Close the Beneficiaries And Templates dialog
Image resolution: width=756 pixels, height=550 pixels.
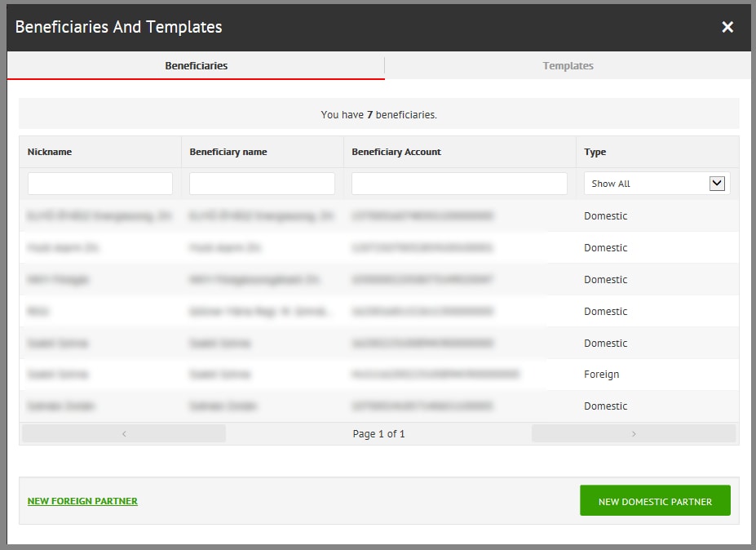[x=727, y=27]
